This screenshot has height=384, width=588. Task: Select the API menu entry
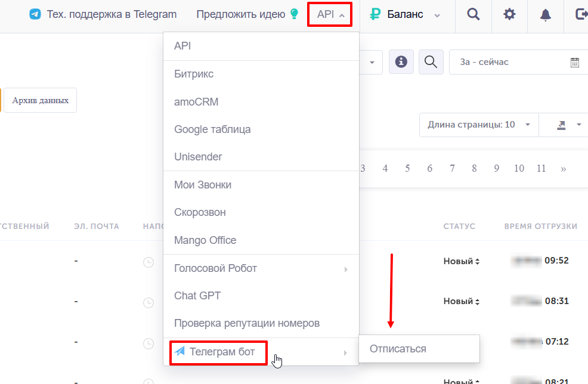[261, 46]
